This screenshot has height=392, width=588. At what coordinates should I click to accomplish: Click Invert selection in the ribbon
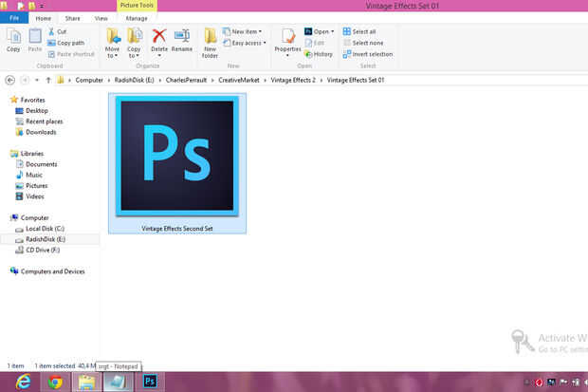[368, 54]
